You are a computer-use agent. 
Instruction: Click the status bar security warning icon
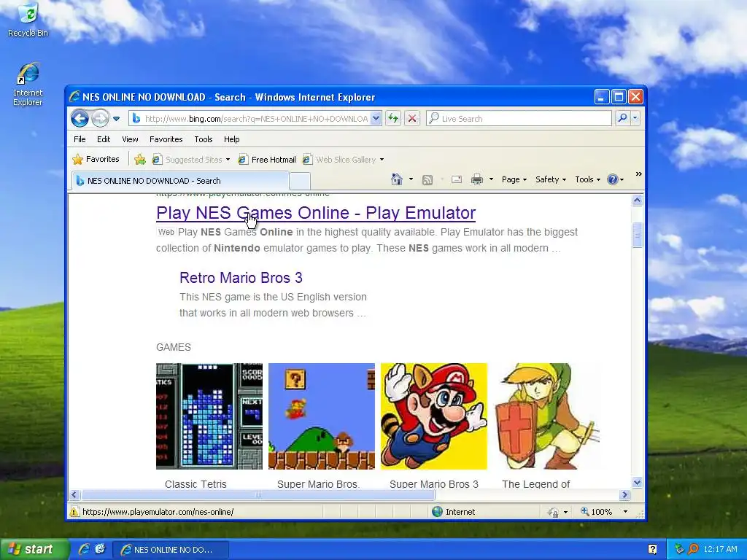(x=74, y=512)
